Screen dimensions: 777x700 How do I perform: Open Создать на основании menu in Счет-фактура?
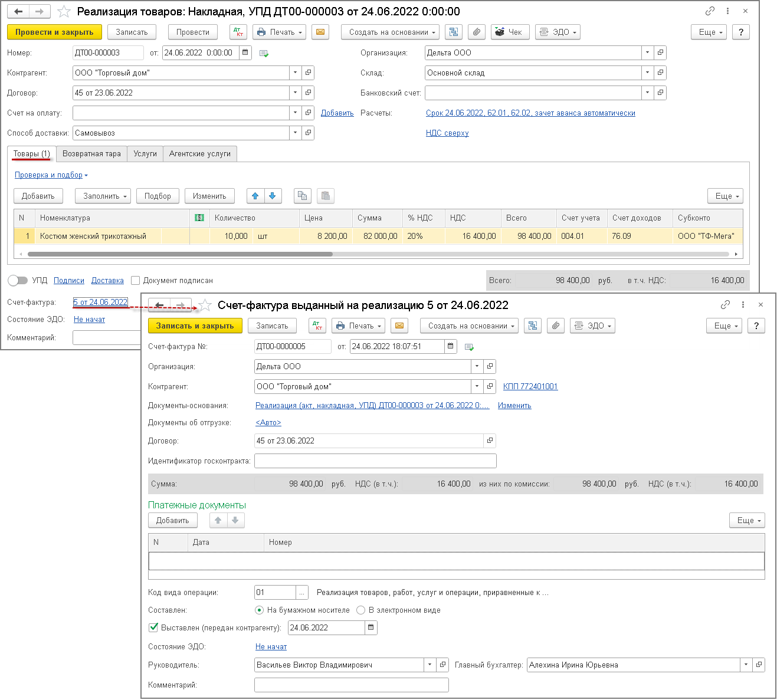tap(469, 326)
